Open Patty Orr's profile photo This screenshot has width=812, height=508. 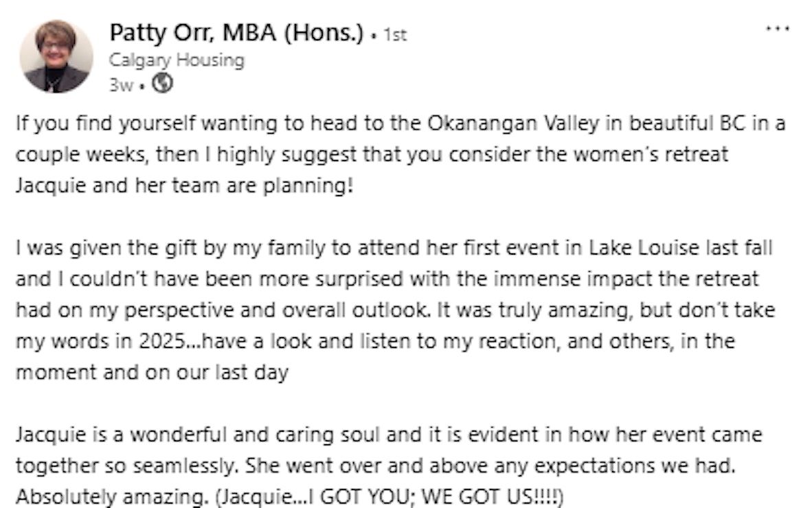56,56
